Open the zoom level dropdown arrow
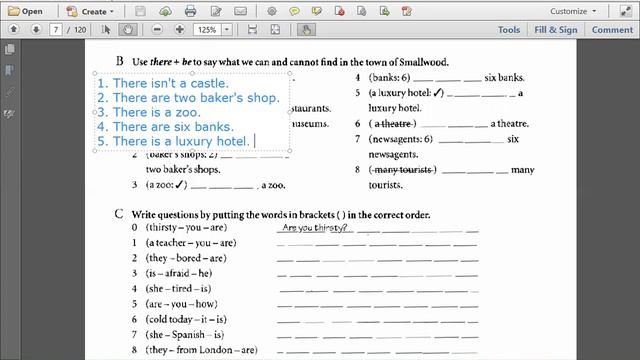The width and height of the screenshot is (640, 360). click(227, 30)
